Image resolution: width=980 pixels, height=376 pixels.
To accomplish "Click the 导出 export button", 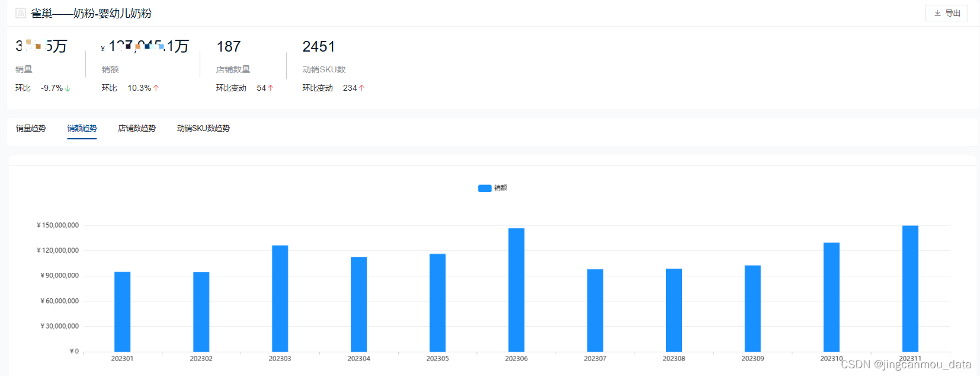I will [946, 13].
